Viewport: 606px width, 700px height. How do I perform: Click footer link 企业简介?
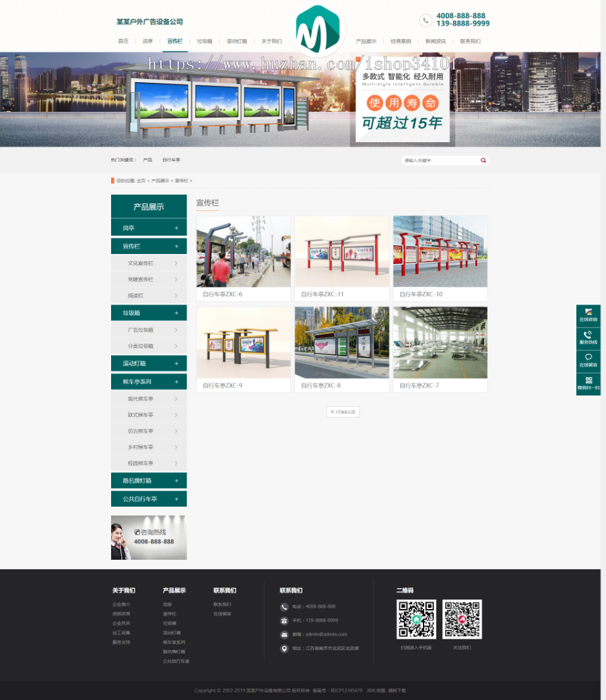click(x=121, y=604)
